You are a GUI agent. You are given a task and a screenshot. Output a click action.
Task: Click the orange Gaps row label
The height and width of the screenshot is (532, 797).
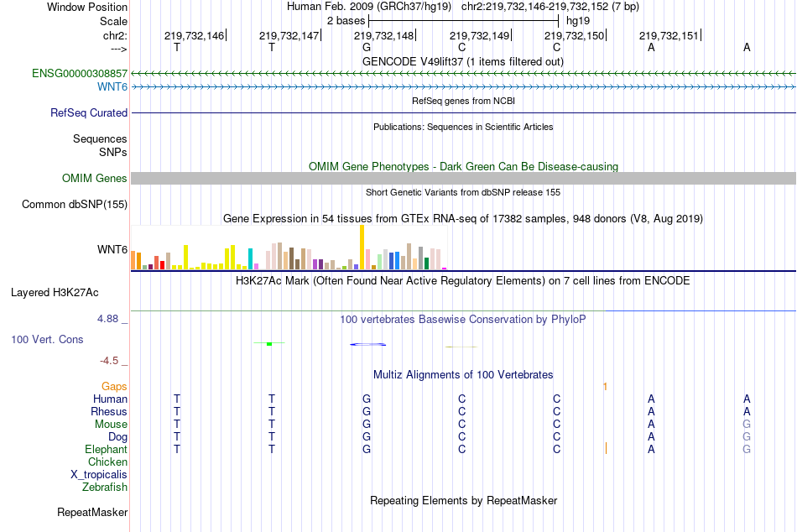[114, 387]
